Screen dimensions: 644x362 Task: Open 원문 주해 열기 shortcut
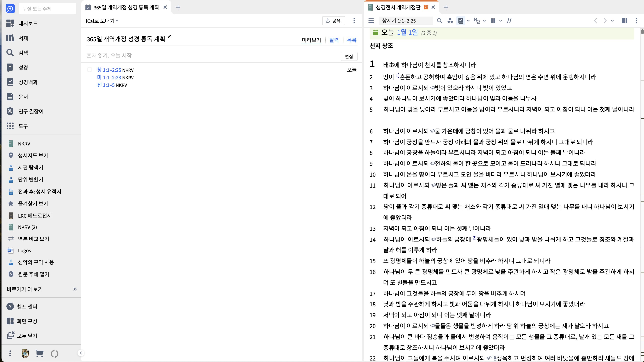(x=28, y=274)
